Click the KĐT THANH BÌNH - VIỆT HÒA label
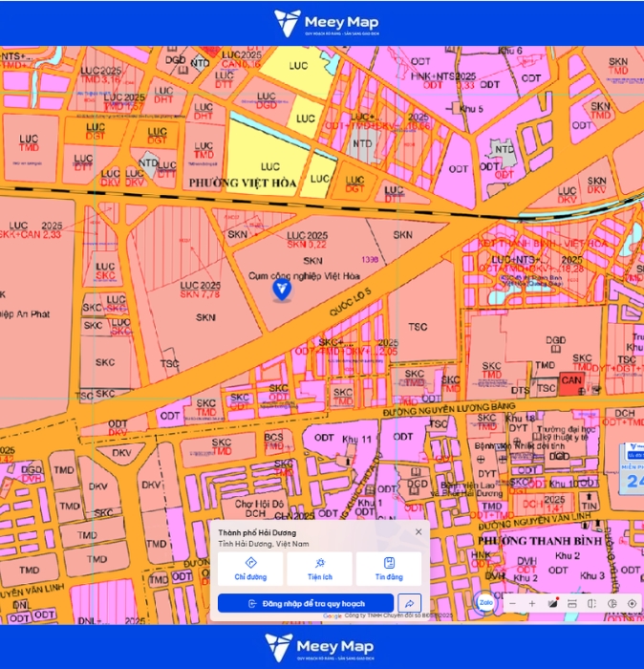Image resolution: width=644 pixels, height=669 pixels. (x=543, y=244)
